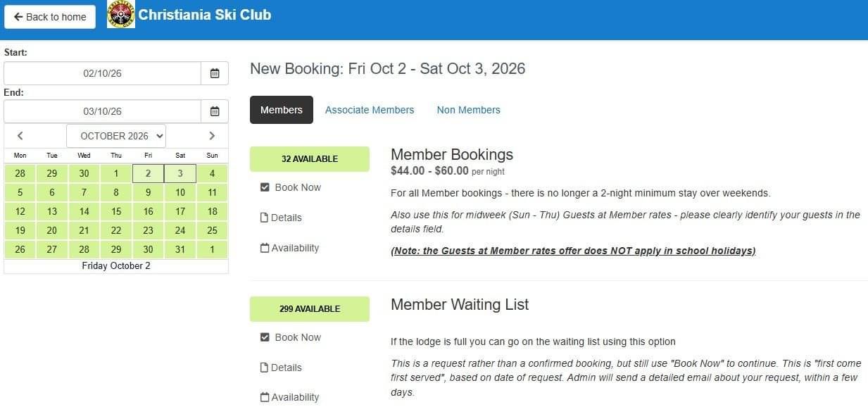
Task: Open the Start date calendar picker icon
Action: point(215,73)
